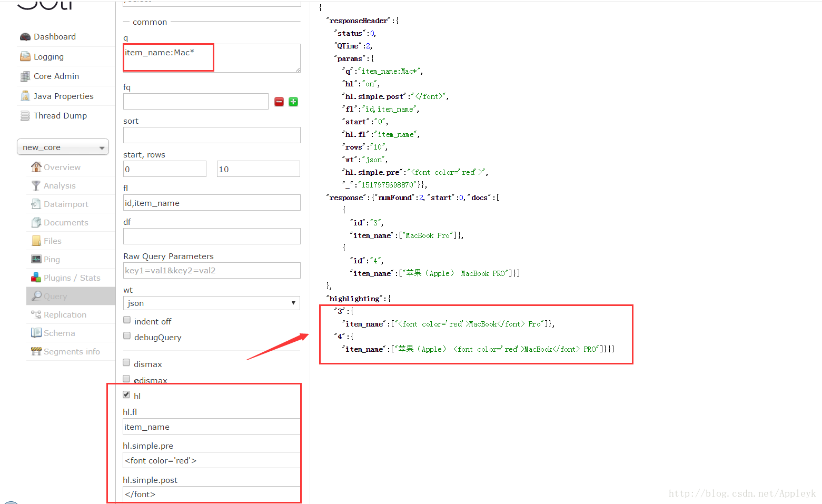The height and width of the screenshot is (504, 822).
Task: Open the Schema link
Action: (59, 333)
